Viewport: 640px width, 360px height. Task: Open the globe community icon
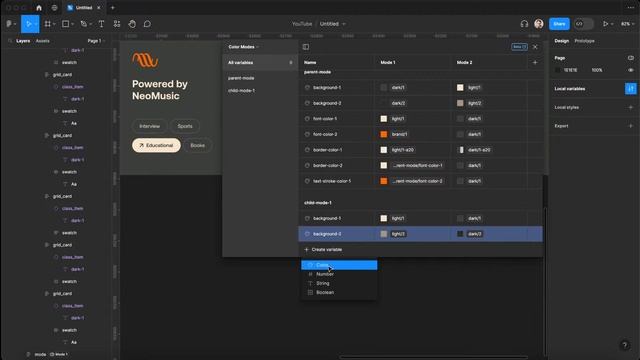(x=54, y=7)
